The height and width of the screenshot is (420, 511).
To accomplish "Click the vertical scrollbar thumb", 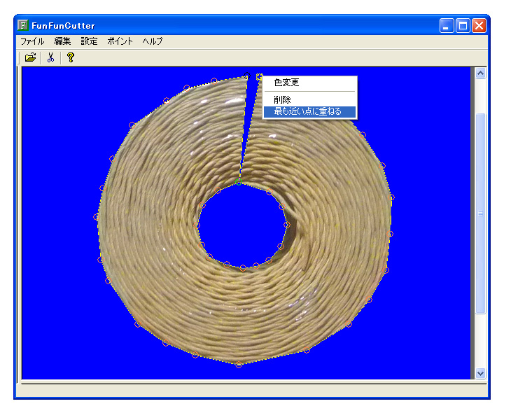I will [x=480, y=213].
